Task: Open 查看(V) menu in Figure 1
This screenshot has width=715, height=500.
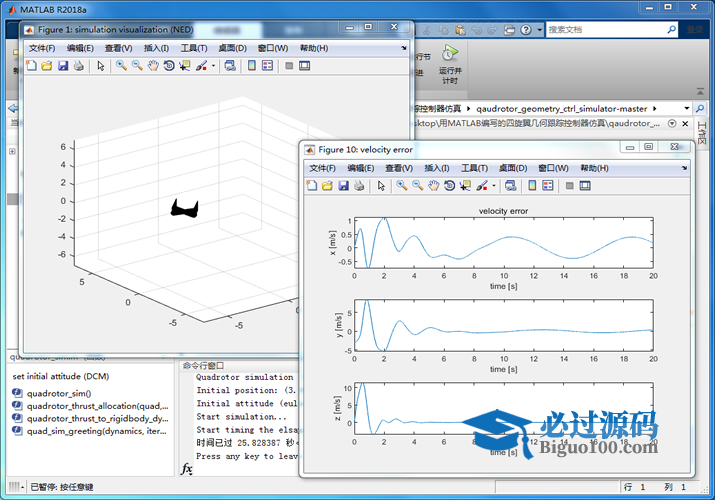Action: coord(119,48)
